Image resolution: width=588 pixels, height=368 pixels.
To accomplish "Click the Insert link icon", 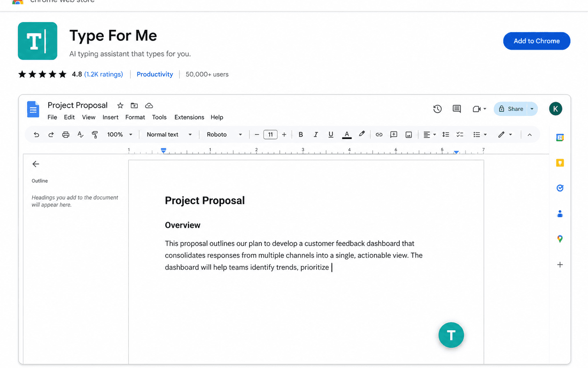I will pos(379,135).
